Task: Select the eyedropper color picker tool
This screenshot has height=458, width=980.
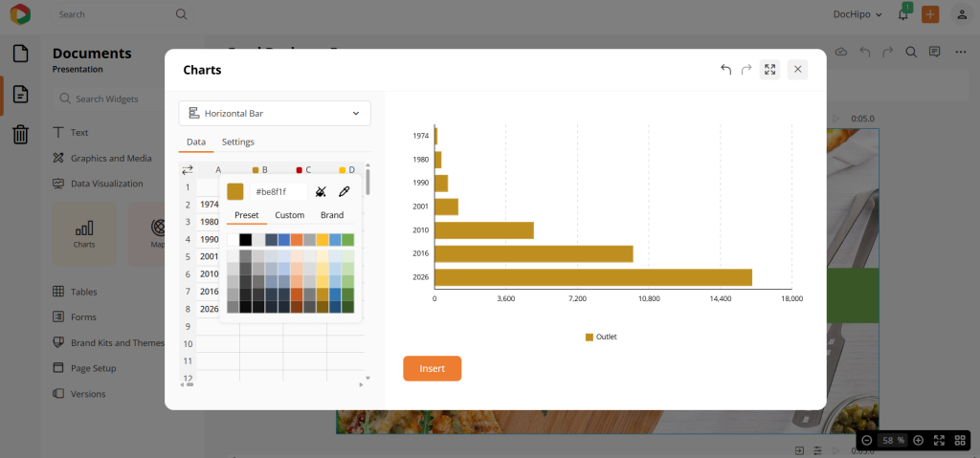Action: pyautogui.click(x=344, y=192)
